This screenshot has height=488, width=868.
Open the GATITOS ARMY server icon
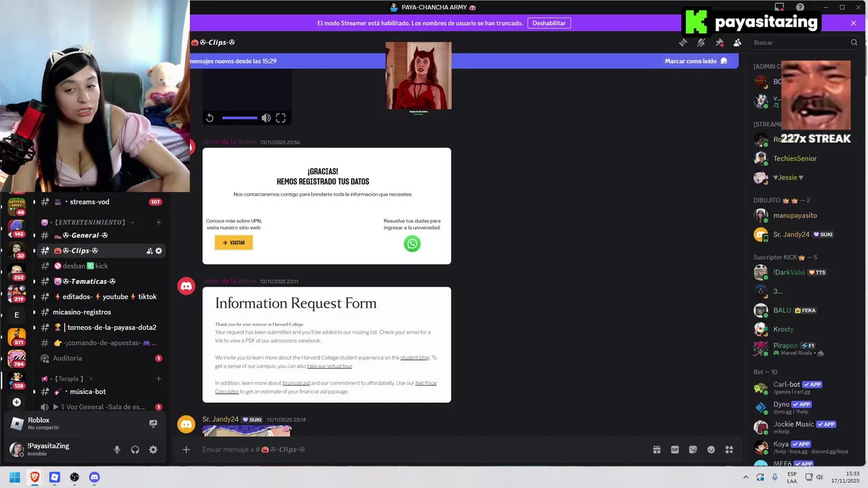tap(17, 206)
